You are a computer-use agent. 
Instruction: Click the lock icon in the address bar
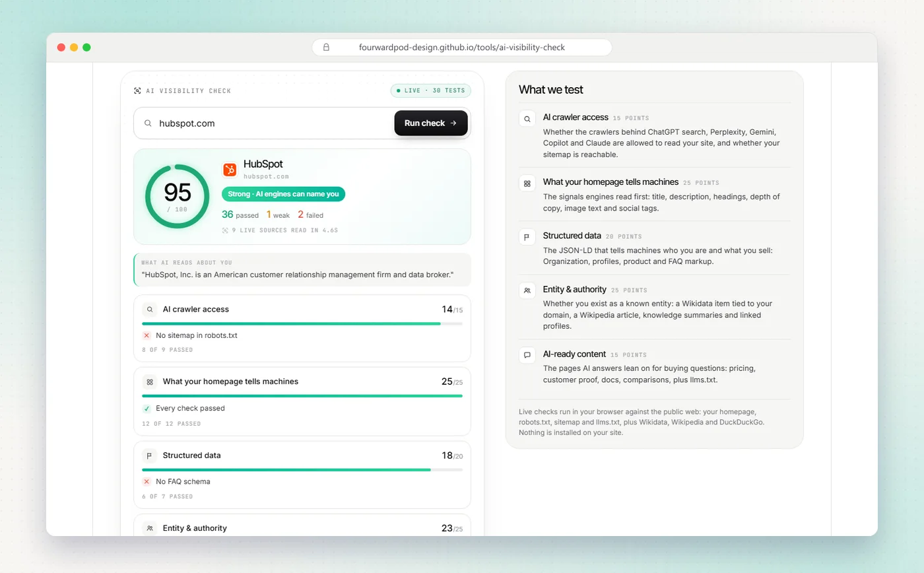(x=326, y=48)
